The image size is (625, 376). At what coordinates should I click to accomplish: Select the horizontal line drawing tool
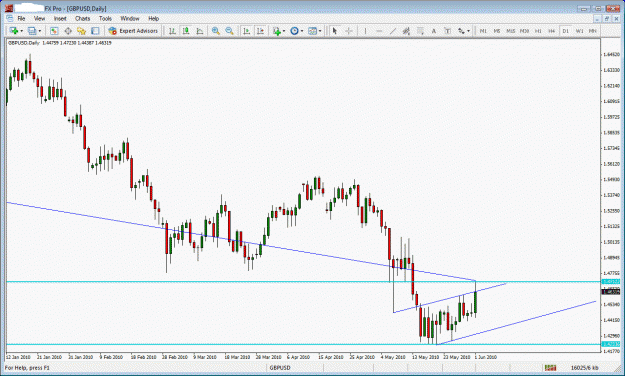point(379,31)
